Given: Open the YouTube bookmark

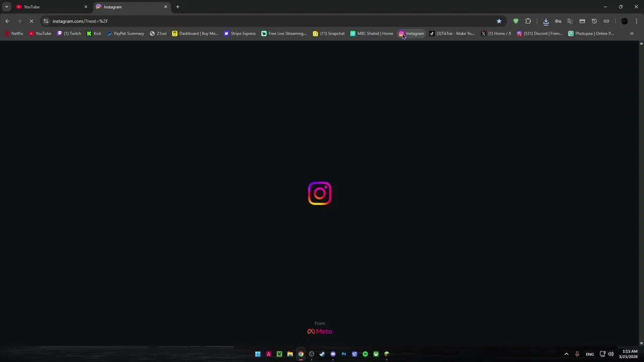Looking at the screenshot, I should click(x=40, y=34).
